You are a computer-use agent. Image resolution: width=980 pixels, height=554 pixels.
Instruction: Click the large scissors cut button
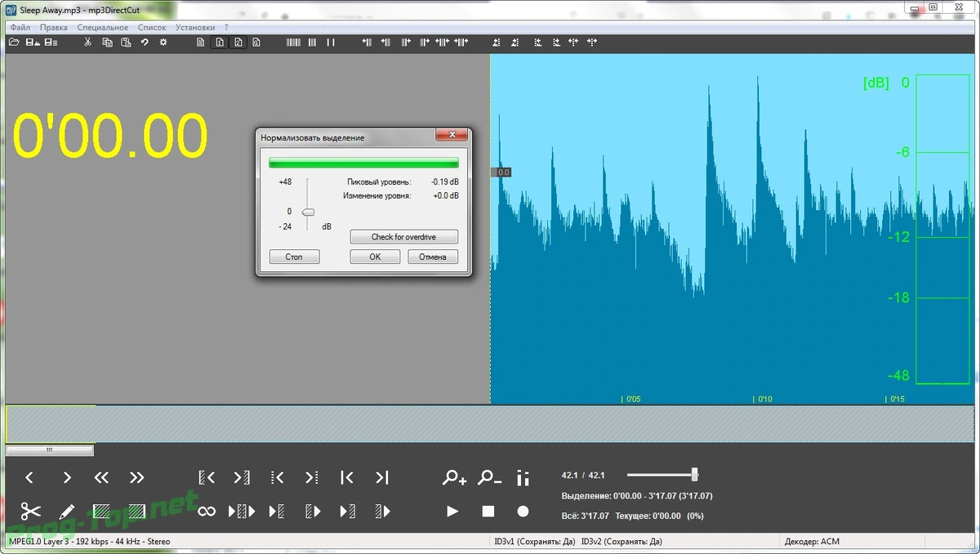[x=31, y=512]
